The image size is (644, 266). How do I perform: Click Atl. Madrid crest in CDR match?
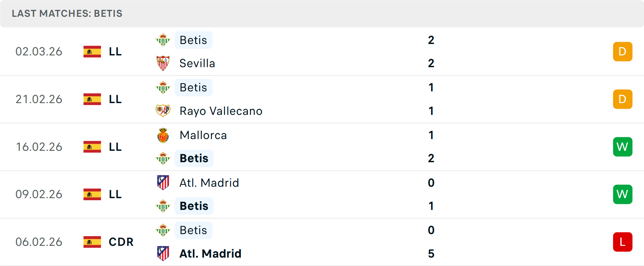point(163,254)
